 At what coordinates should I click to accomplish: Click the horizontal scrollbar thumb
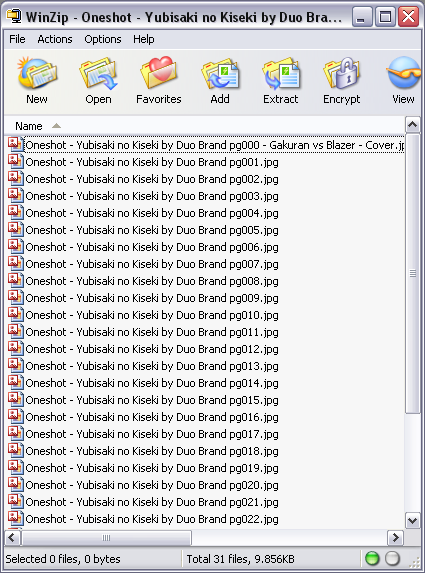(106, 538)
